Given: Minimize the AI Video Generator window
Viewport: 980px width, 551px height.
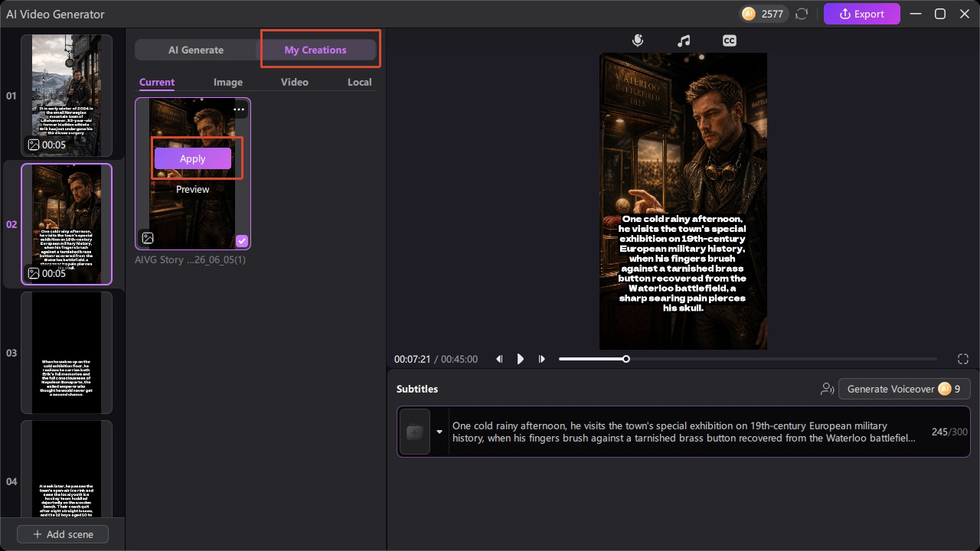Looking at the screenshot, I should 916,14.
